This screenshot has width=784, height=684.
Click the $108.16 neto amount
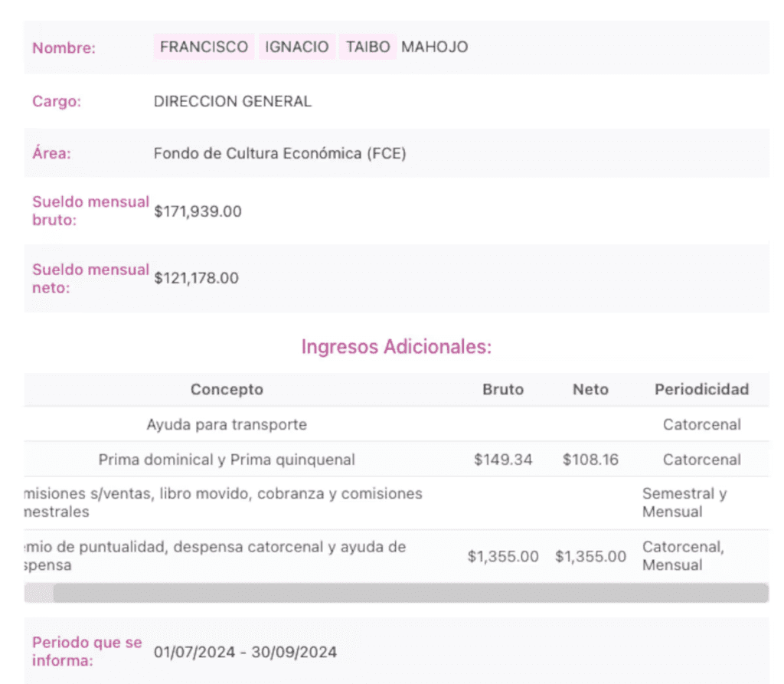tap(590, 460)
